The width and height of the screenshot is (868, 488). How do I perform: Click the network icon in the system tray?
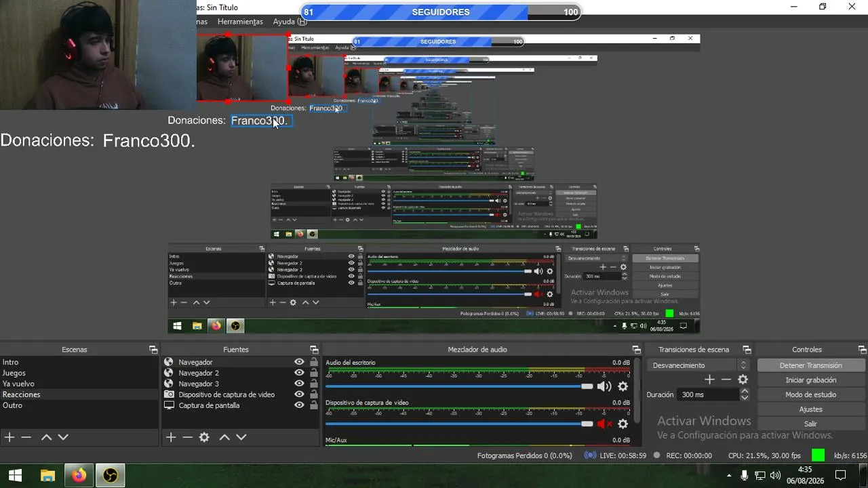pos(760,476)
